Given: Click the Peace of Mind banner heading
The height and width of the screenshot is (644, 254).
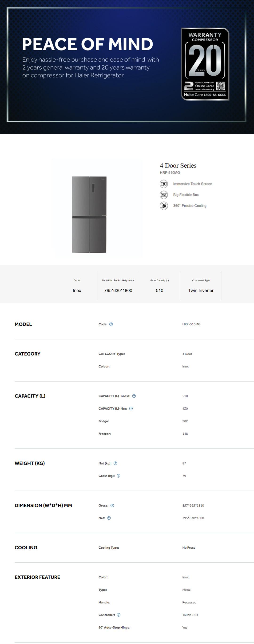Looking at the screenshot, I should (87, 44).
